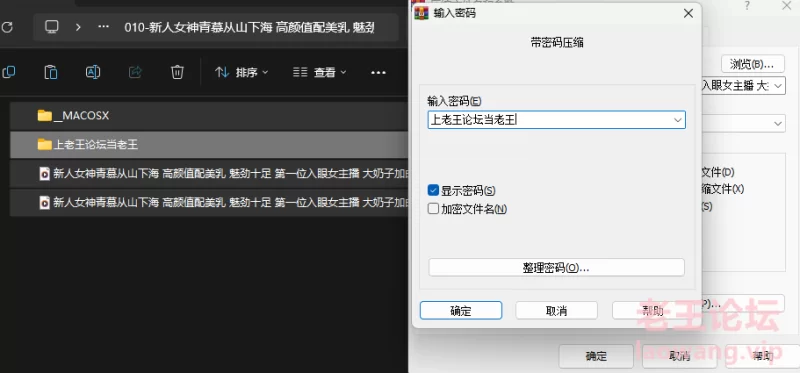Screen dimensions: 800x373
Task: Uncheck the 显示密码 checkbox
Action: click(433, 190)
